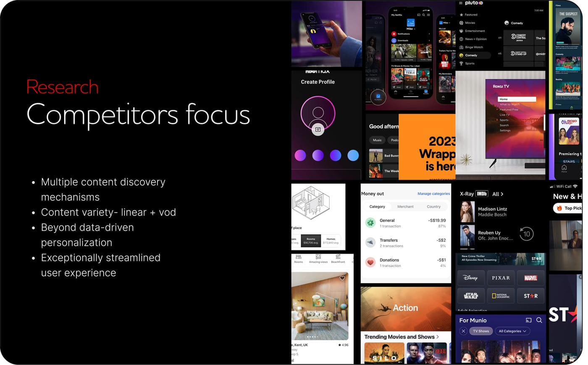Open Entertainment category in Pluto TV
The width and height of the screenshot is (588, 365).
point(475,31)
